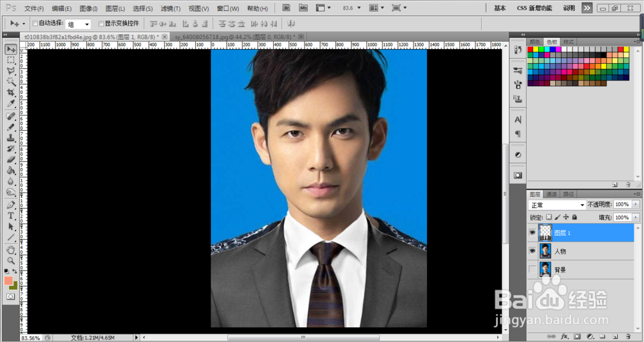The height and width of the screenshot is (342, 644).
Task: Open the fill (填充) slider arrow
Action: click(636, 218)
